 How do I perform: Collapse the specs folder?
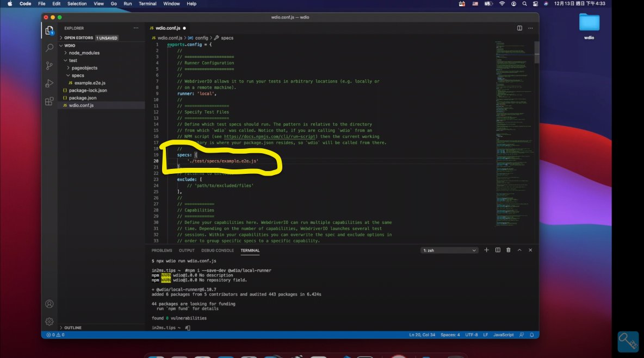(78, 76)
